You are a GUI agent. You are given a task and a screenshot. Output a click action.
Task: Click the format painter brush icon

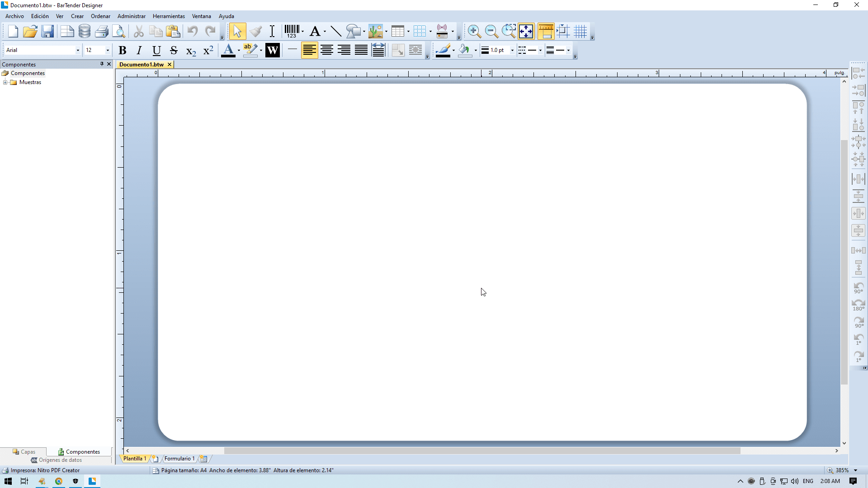(255, 31)
